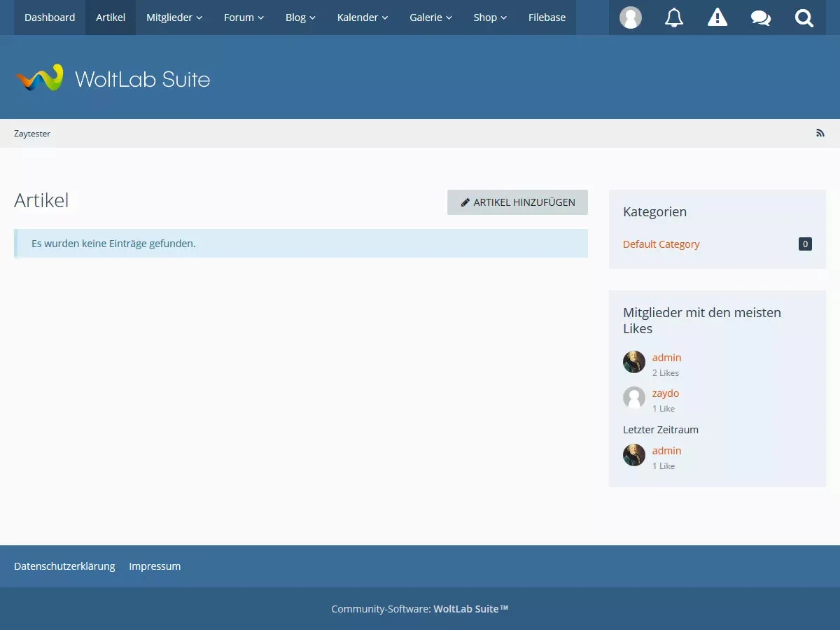The width and height of the screenshot is (840, 630).
Task: Expand the Forum dropdown menu
Action: point(244,17)
